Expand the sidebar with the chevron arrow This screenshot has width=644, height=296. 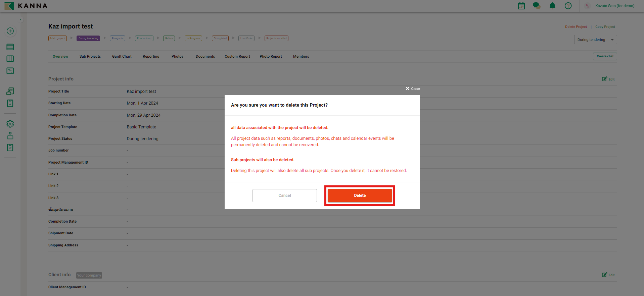click(20, 20)
